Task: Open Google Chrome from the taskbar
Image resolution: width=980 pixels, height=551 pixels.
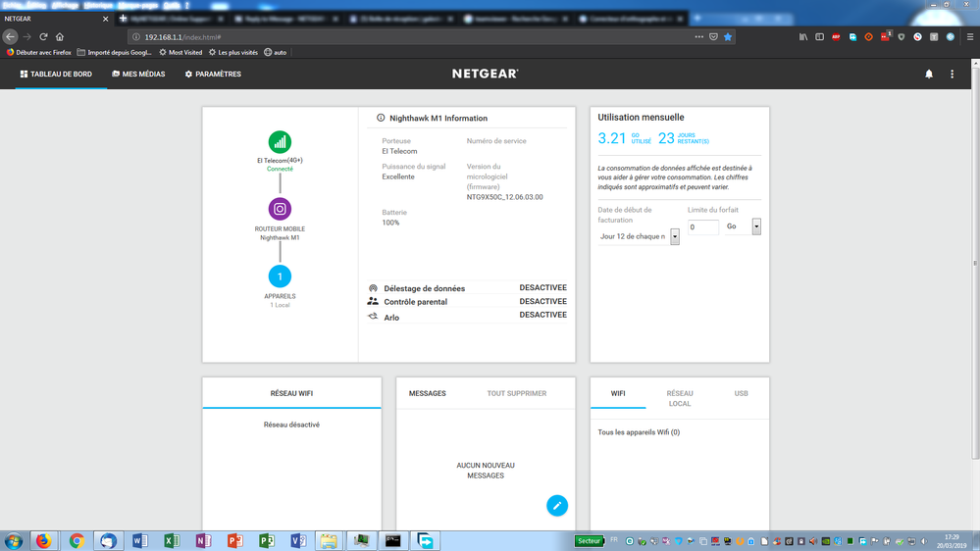Action: point(77,540)
